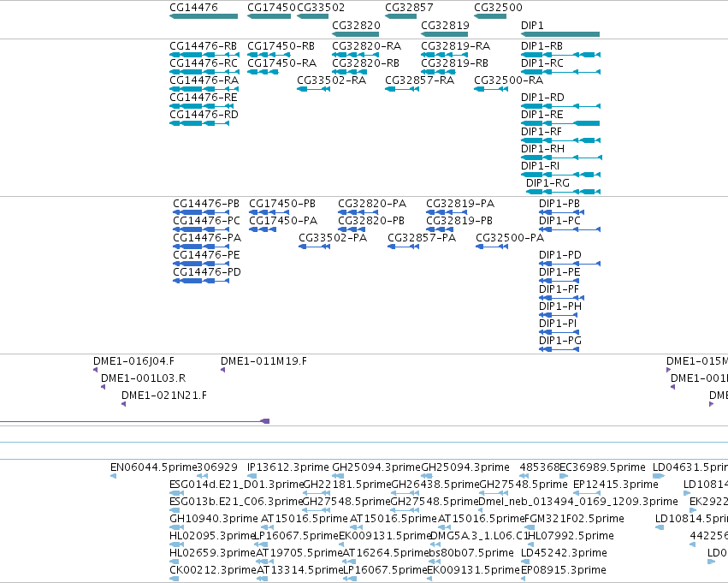Image resolution: width=728 pixels, height=583 pixels.
Task: Click the CG33502 gene label
Action: point(320,8)
